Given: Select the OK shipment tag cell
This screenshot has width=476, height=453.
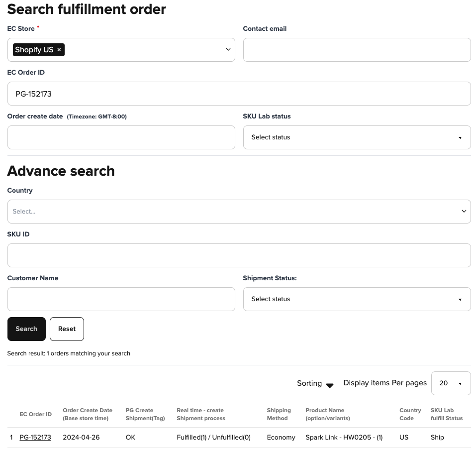Looking at the screenshot, I should point(130,437).
